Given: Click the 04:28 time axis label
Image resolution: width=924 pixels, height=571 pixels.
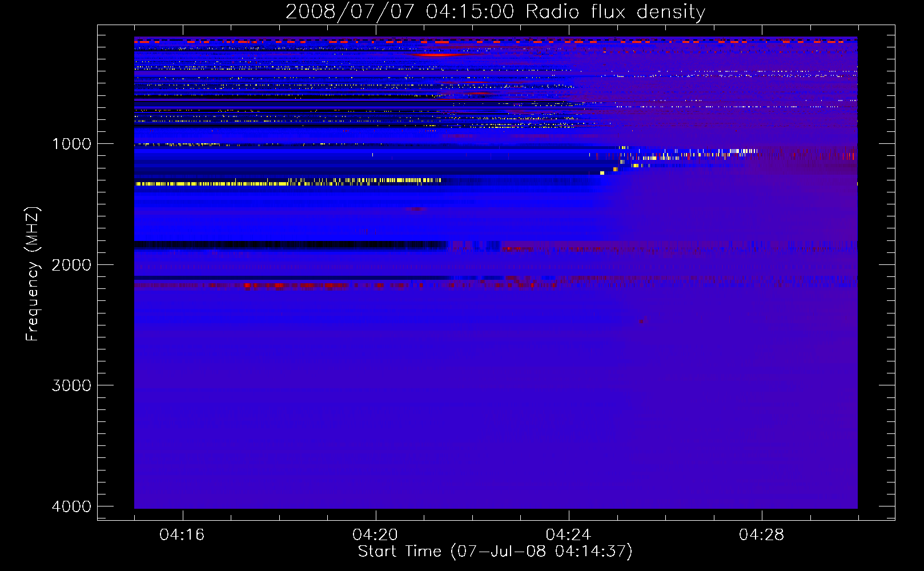Looking at the screenshot, I should [761, 535].
